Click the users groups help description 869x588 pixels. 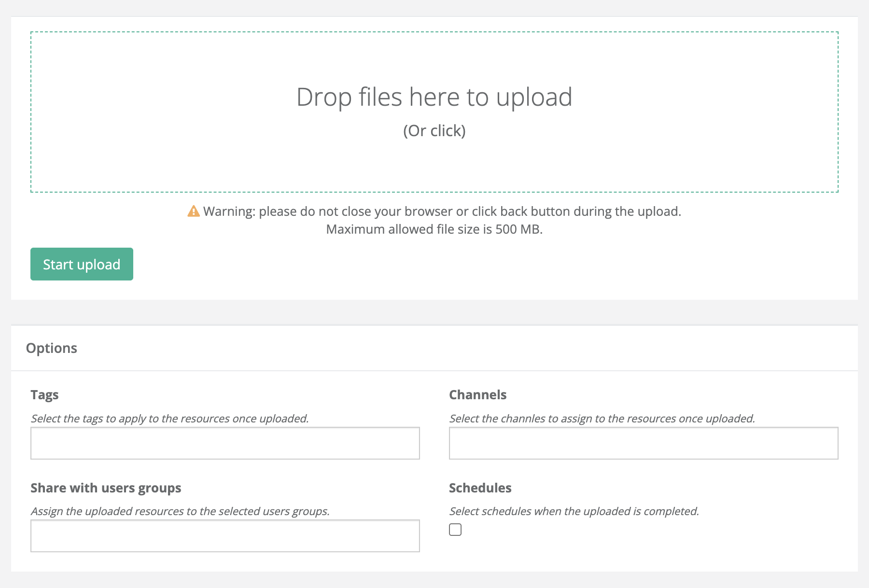[180, 511]
